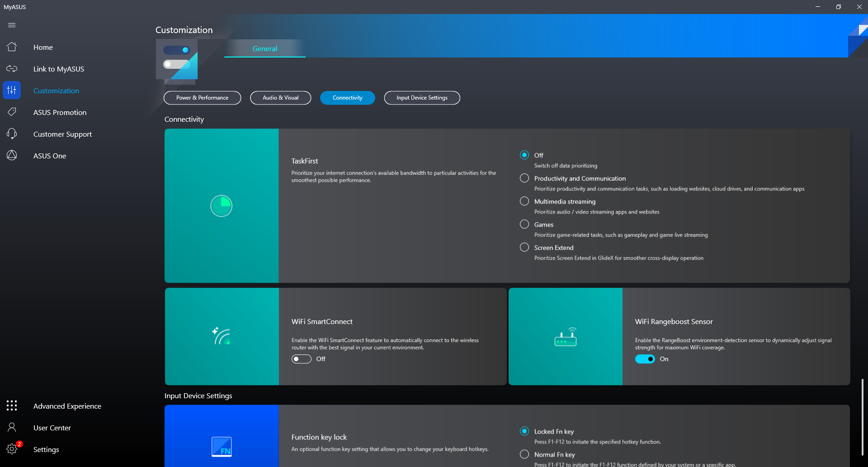Select Locked Fn key radio option
868x467 pixels.
tap(524, 431)
